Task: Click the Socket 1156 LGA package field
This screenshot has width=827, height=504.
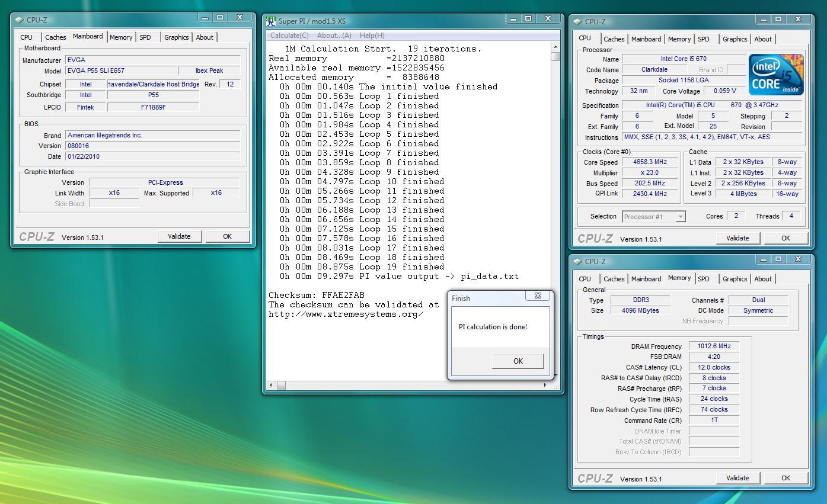Action: 683,81
